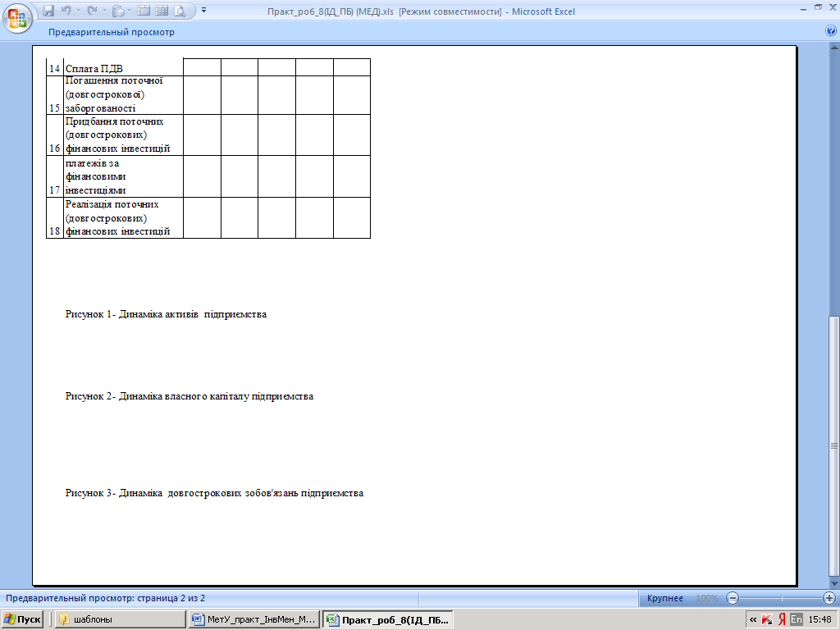The height and width of the screenshot is (630, 840).
Task: Click the 15:48 system clock
Action: click(819, 620)
